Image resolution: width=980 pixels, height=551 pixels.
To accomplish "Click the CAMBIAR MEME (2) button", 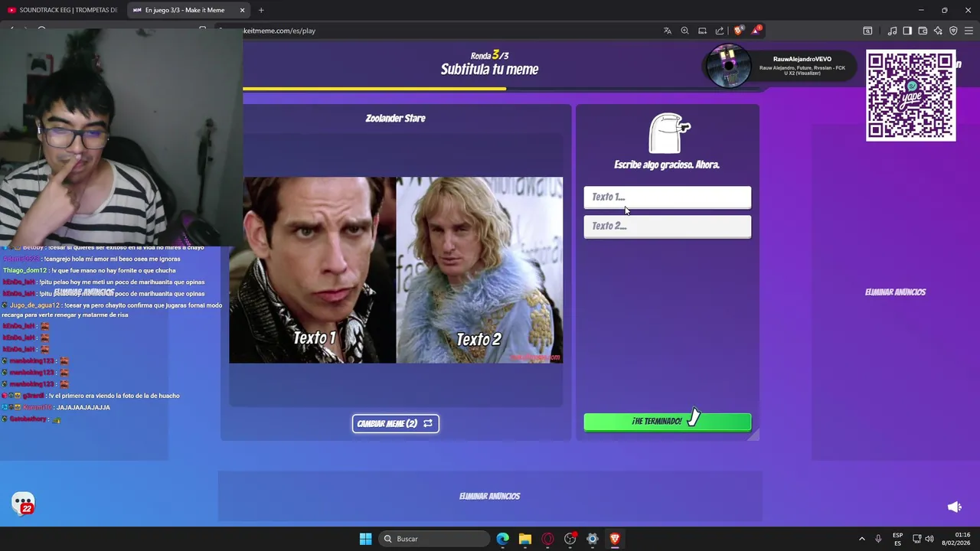I will pos(396,423).
